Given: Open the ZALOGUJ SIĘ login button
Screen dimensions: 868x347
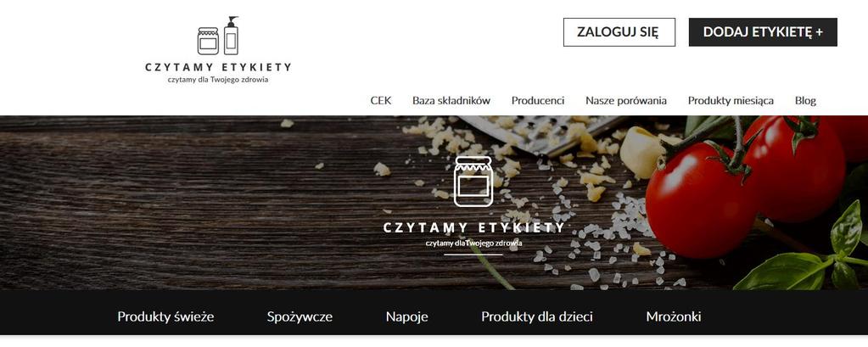Looking at the screenshot, I should pos(619,32).
